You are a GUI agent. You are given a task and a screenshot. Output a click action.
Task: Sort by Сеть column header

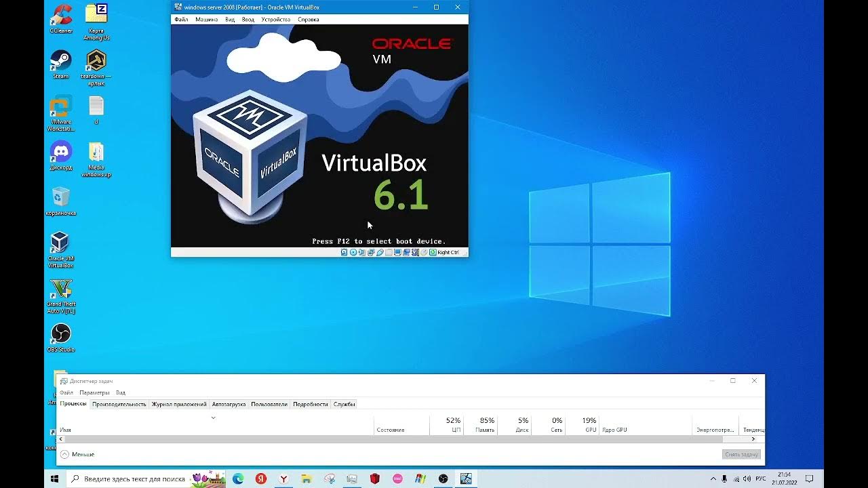[x=549, y=425]
